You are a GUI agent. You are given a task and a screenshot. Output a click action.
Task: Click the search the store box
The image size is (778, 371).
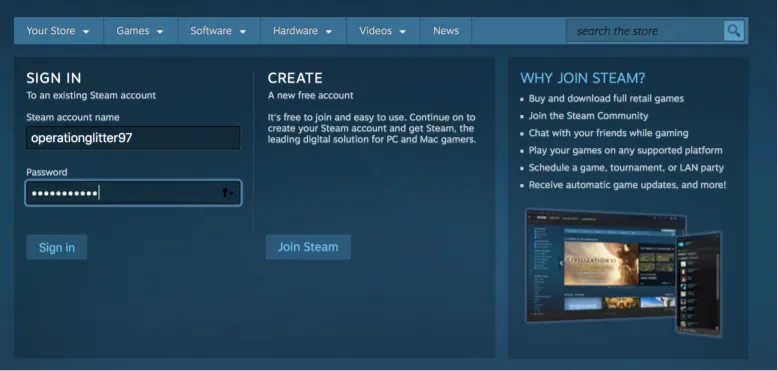(x=645, y=31)
